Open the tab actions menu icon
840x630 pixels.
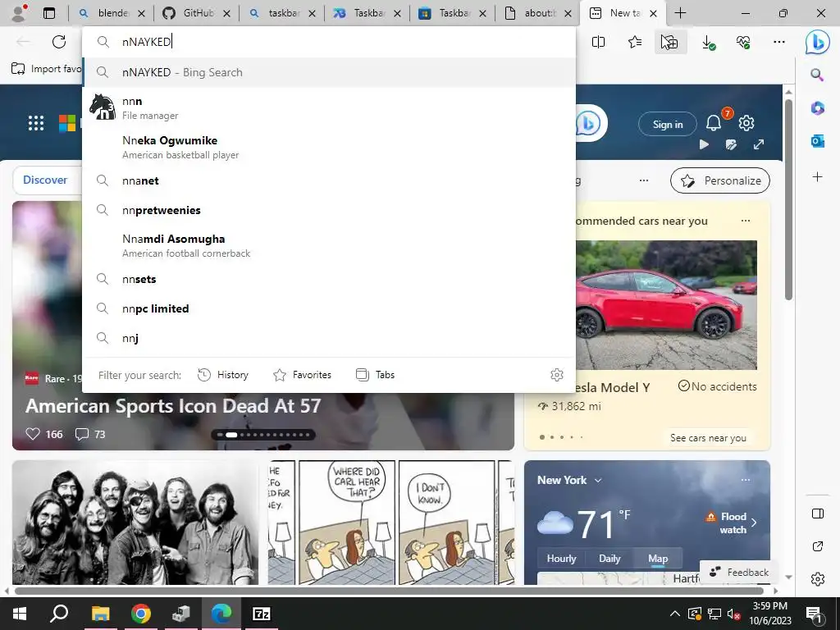tap(49, 13)
